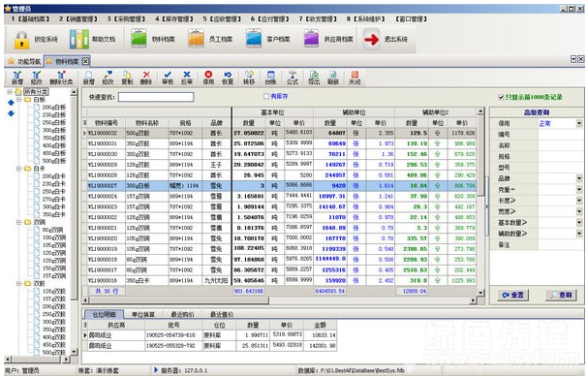Viewport: 588px width, 378px height.
Task: Open the 宽度> dropdown arrow
Action: coord(579,211)
